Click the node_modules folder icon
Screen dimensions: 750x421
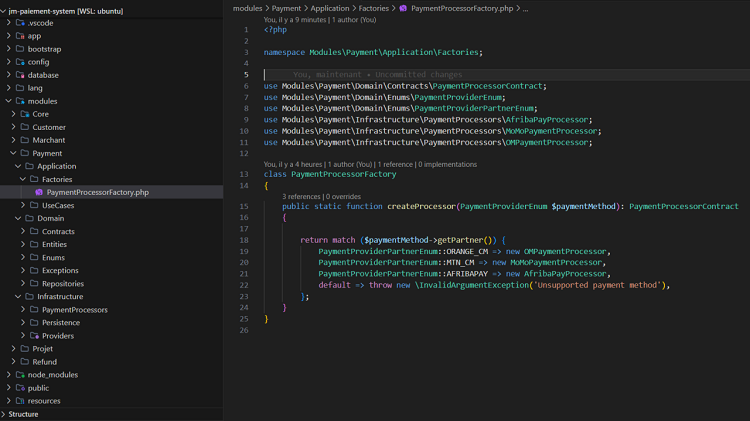pos(20,375)
